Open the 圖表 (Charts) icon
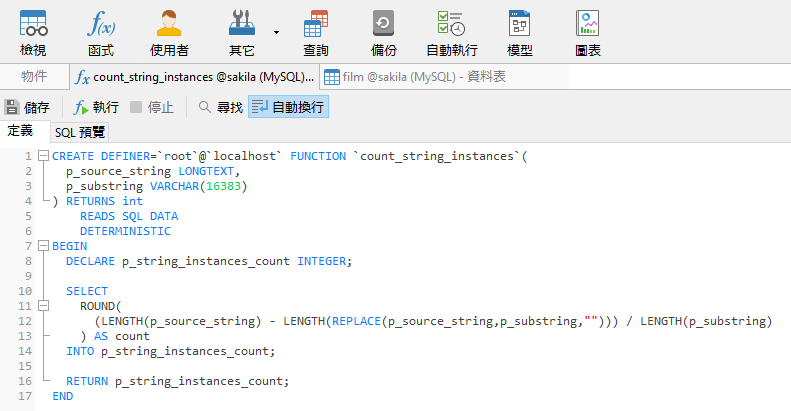791x411 pixels. [x=587, y=32]
